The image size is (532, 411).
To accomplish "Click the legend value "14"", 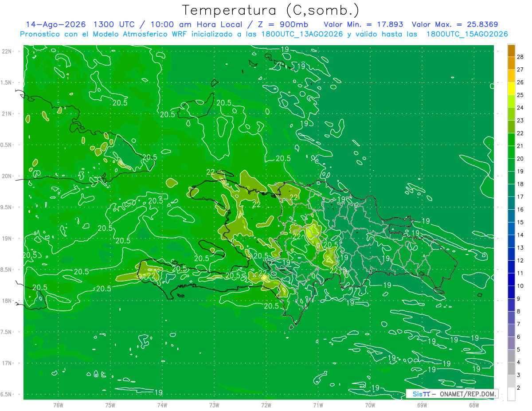I will pos(520,235).
